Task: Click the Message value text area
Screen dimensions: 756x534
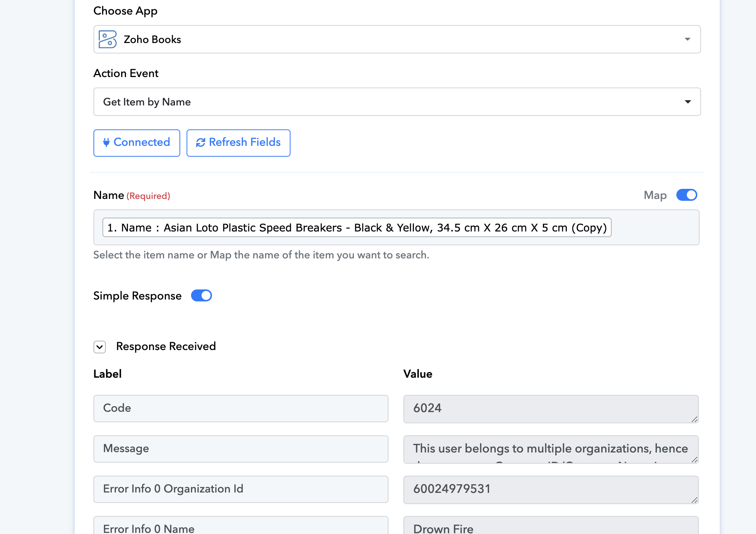Action: [551, 449]
